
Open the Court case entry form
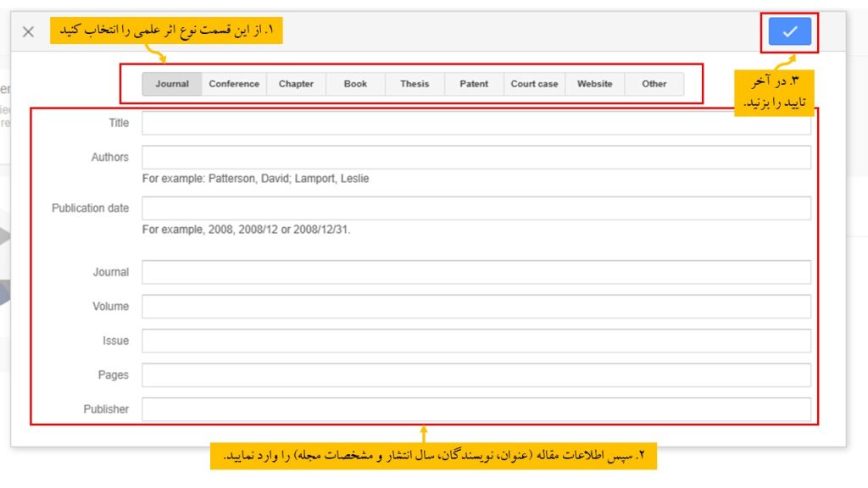tap(534, 84)
